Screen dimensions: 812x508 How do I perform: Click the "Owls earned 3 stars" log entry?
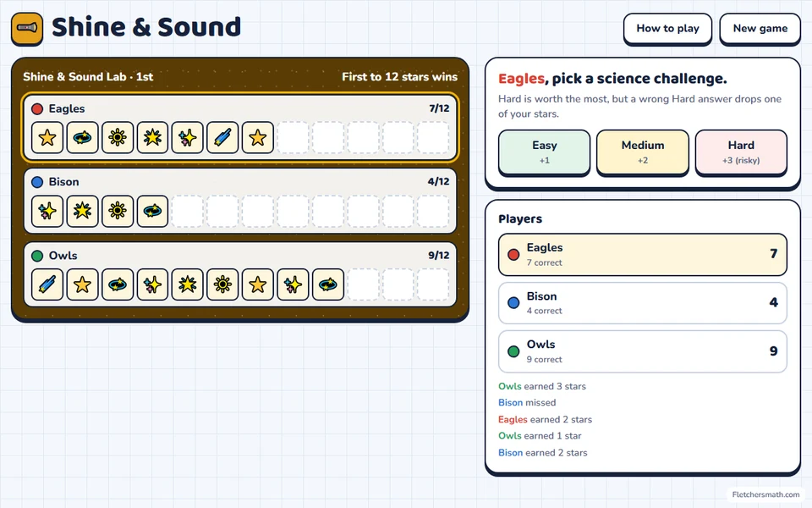pyautogui.click(x=542, y=386)
